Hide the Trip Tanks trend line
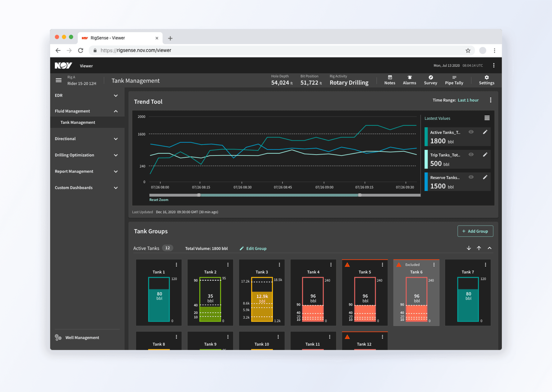 [471, 154]
